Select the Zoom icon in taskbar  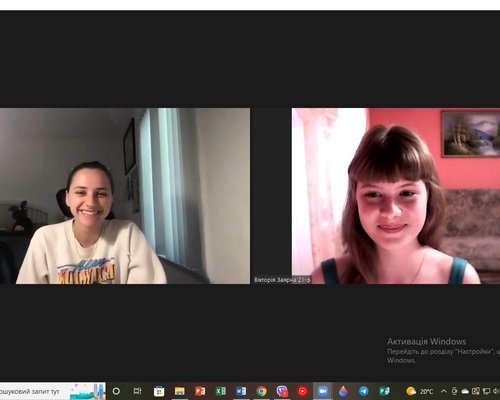pyautogui.click(x=323, y=391)
